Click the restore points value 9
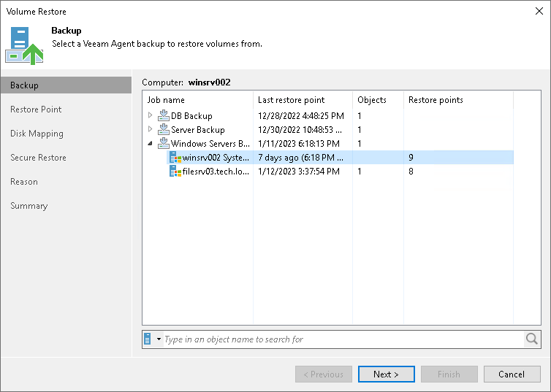This screenshot has width=551, height=392. click(411, 158)
